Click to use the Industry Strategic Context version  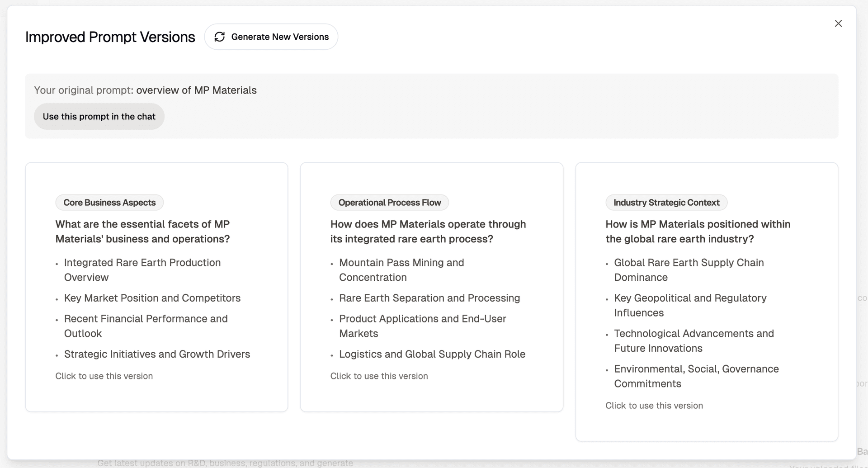[x=654, y=406]
